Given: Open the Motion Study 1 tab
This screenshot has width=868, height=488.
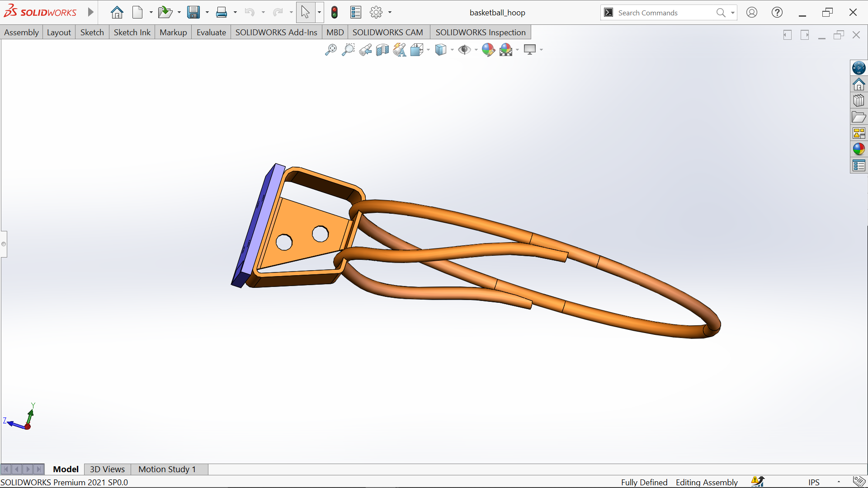Looking at the screenshot, I should [x=167, y=469].
